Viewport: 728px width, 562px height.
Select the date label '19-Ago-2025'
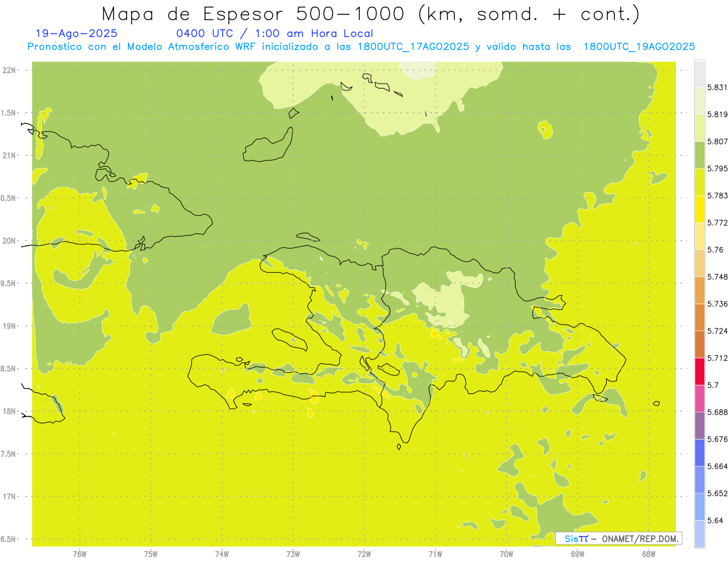coord(76,33)
